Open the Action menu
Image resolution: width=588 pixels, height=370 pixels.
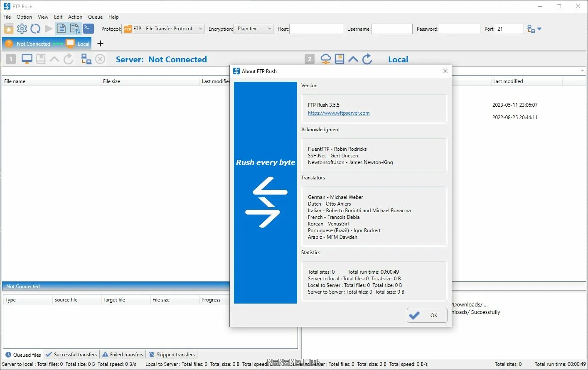pyautogui.click(x=75, y=17)
